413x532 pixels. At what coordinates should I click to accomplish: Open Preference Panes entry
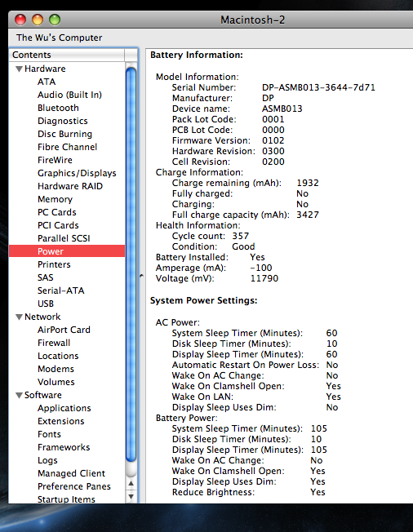74,486
